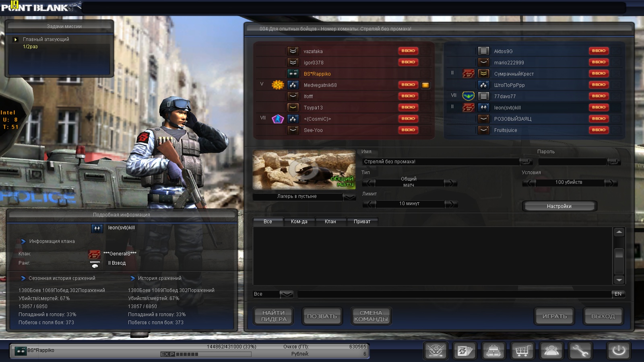Switch to the Ком-да chat tab

(299, 222)
